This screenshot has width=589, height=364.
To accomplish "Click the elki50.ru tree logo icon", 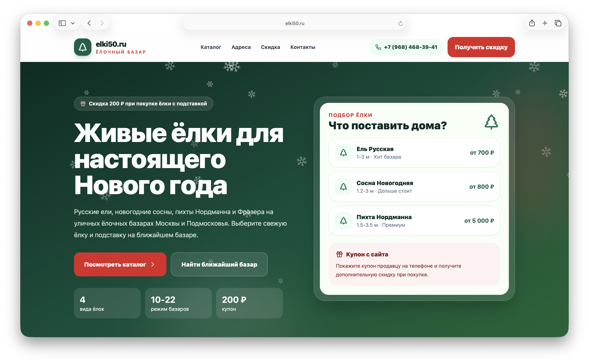I will (83, 47).
